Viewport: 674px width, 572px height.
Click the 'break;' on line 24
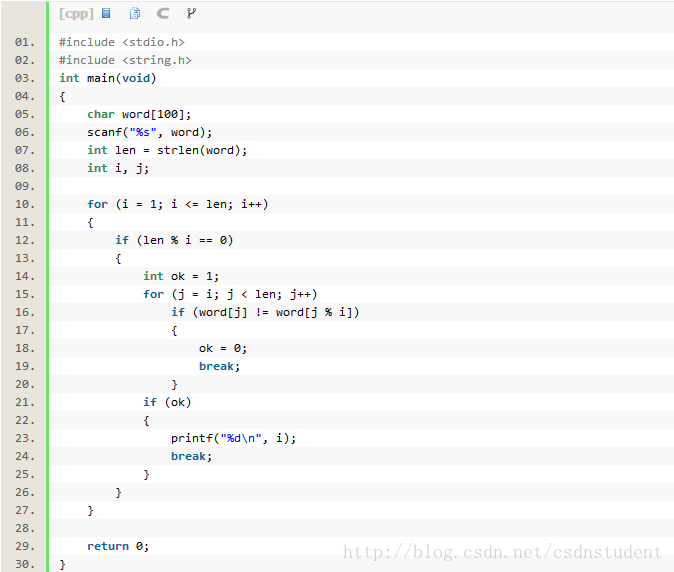[x=191, y=456]
